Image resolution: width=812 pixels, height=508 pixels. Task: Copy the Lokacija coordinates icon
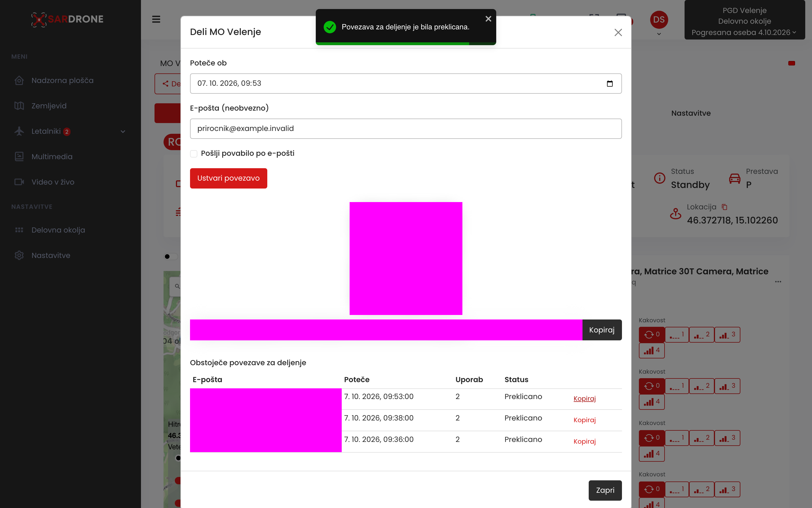724,207
